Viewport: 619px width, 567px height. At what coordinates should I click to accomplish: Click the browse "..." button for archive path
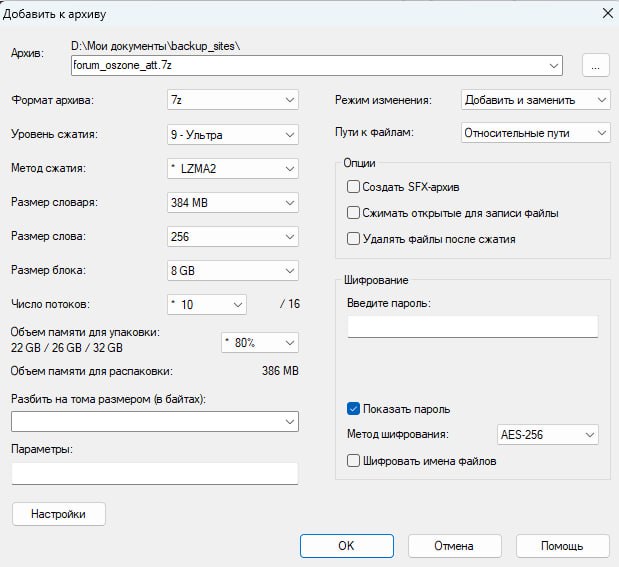click(x=595, y=66)
